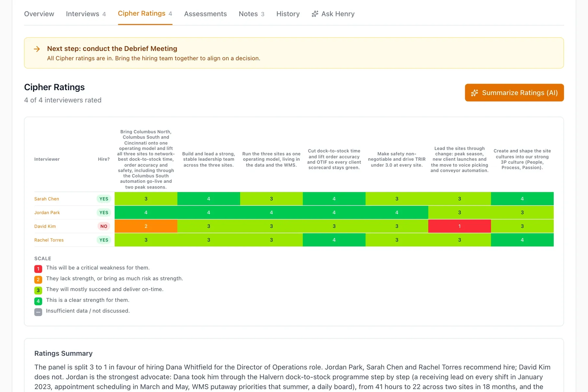
Task: Click the light green scale swatch labeled 3
Action: point(38,290)
